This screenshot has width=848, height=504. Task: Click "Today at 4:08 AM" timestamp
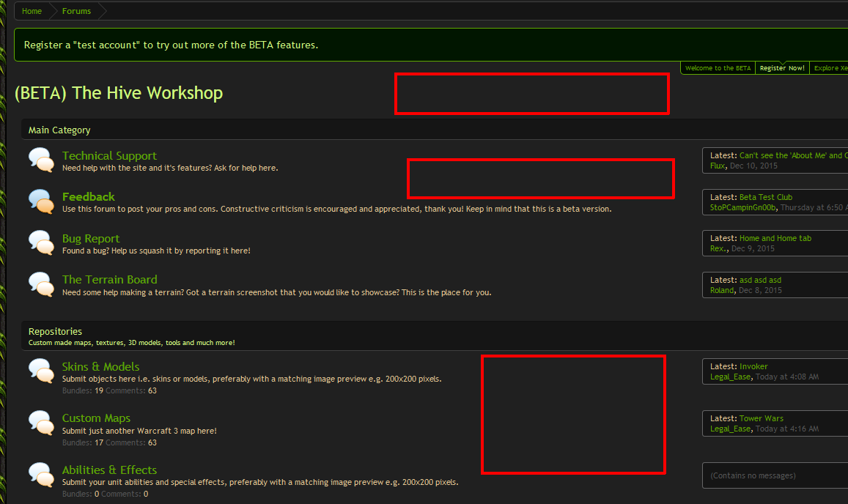787,377
